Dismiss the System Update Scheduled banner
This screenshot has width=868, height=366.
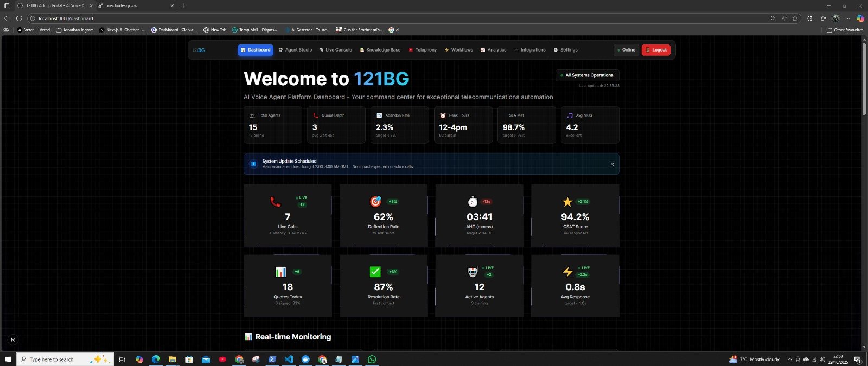coord(612,164)
